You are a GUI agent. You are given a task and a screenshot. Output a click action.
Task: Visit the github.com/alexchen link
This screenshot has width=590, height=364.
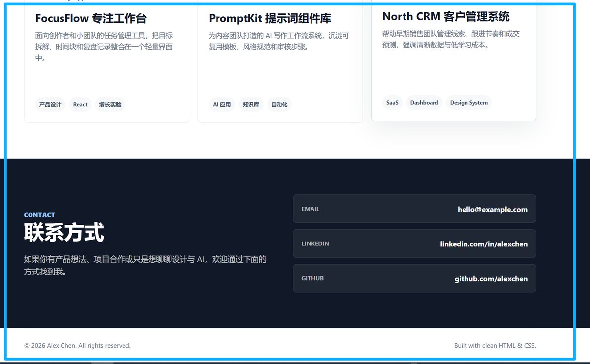491,278
